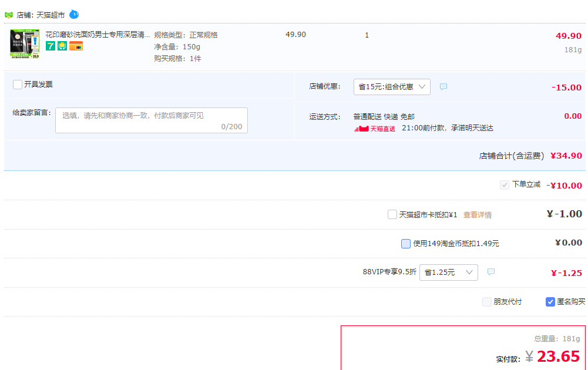
Task: Click the green 7-day return badge icon
Action: coord(51,46)
